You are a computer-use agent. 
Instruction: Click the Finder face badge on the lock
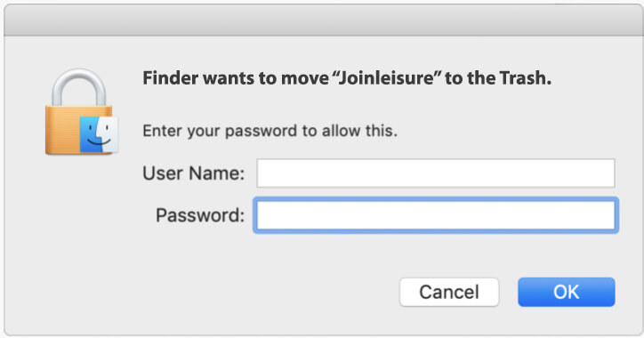(x=99, y=134)
